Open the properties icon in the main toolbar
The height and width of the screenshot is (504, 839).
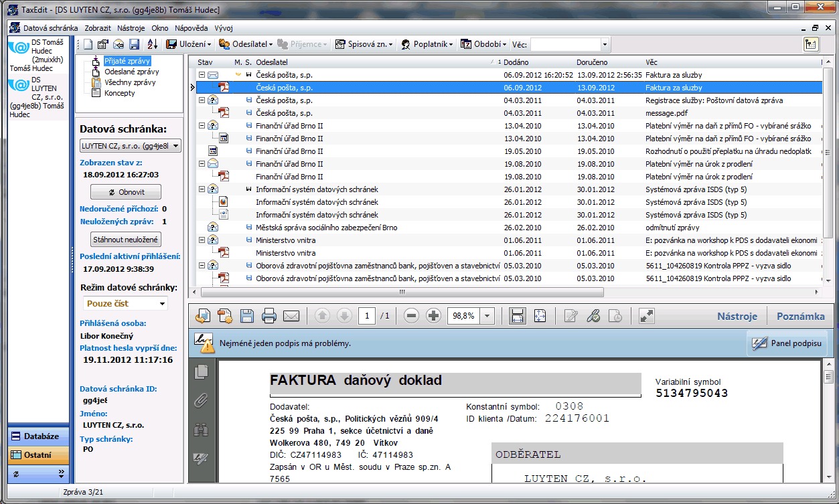pos(103,44)
